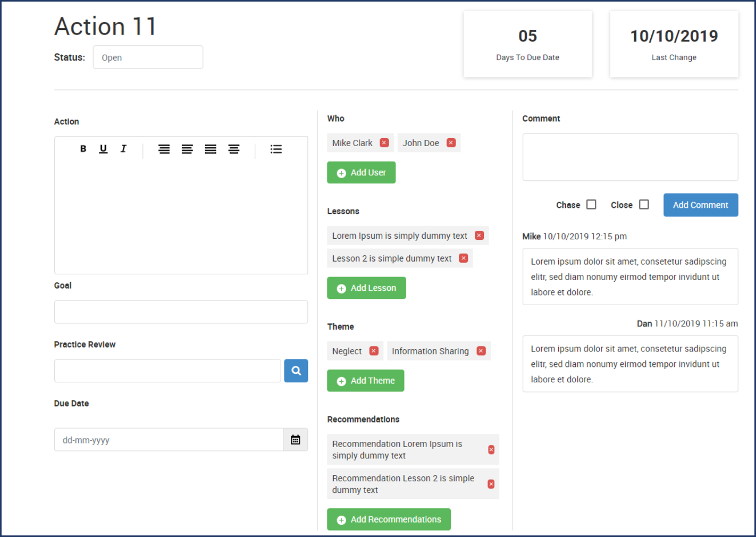Click the Add User button

[361, 172]
